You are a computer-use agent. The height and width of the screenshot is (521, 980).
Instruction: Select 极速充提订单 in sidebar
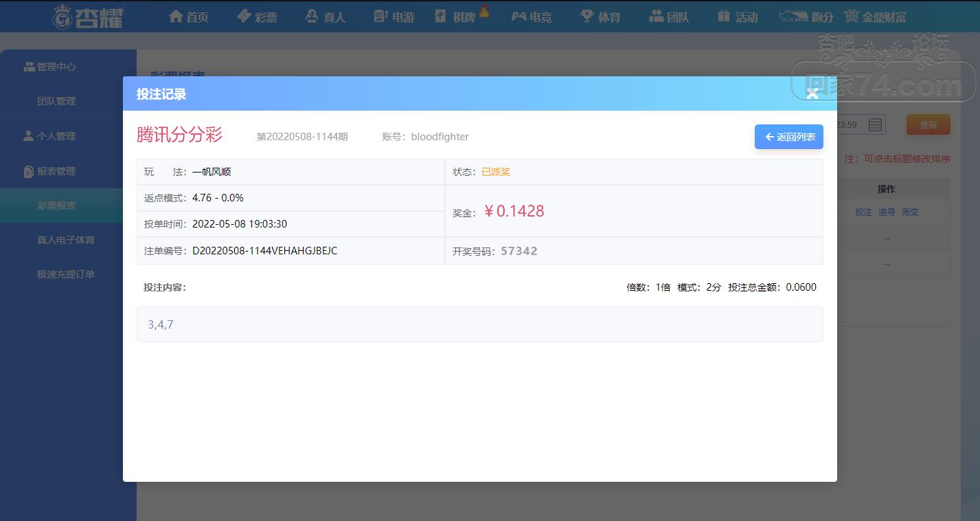[x=66, y=274]
